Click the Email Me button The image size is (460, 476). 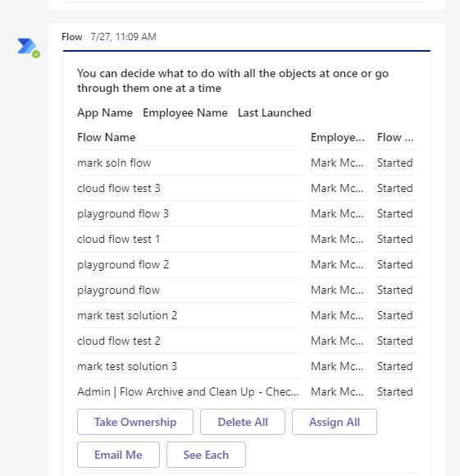[118, 455]
